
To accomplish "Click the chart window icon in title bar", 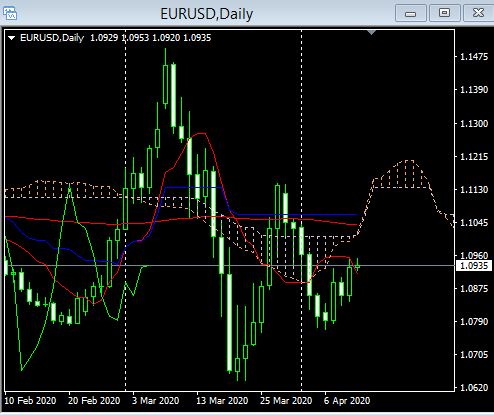I will [10, 14].
